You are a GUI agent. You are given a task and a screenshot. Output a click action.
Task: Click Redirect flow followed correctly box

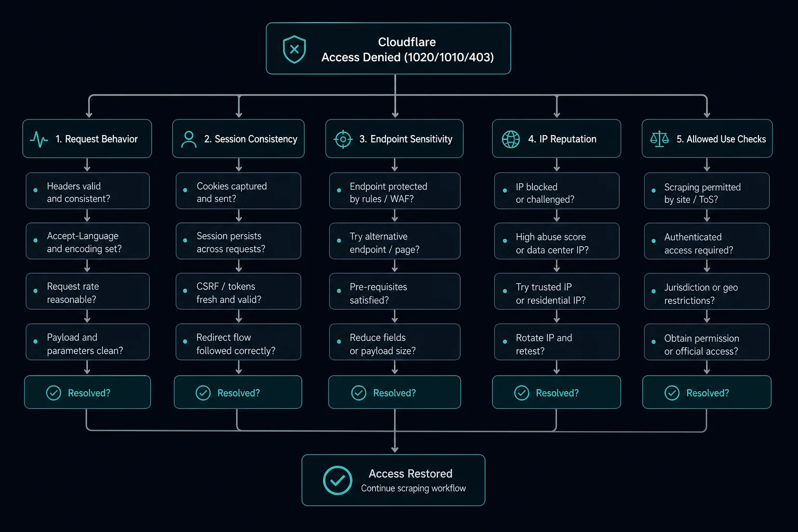point(238,342)
